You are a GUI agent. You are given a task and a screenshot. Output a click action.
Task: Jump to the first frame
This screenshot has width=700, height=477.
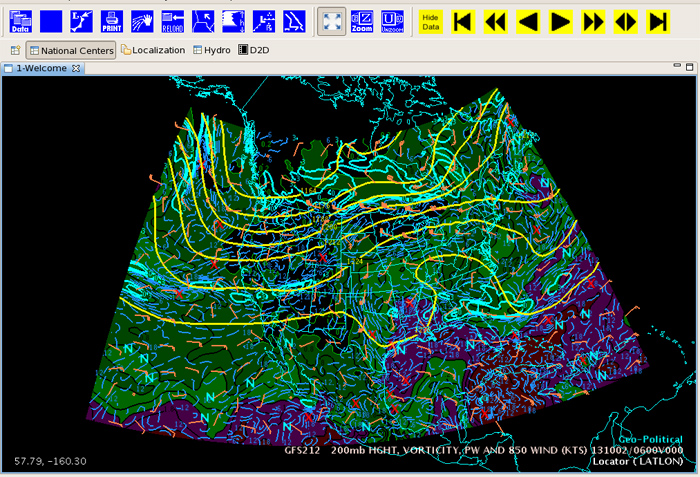[x=462, y=21]
